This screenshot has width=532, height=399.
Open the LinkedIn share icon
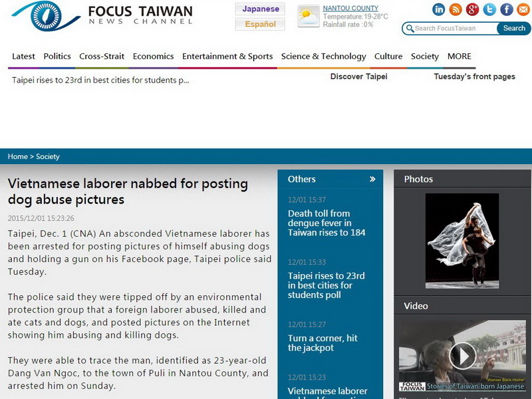point(439,9)
